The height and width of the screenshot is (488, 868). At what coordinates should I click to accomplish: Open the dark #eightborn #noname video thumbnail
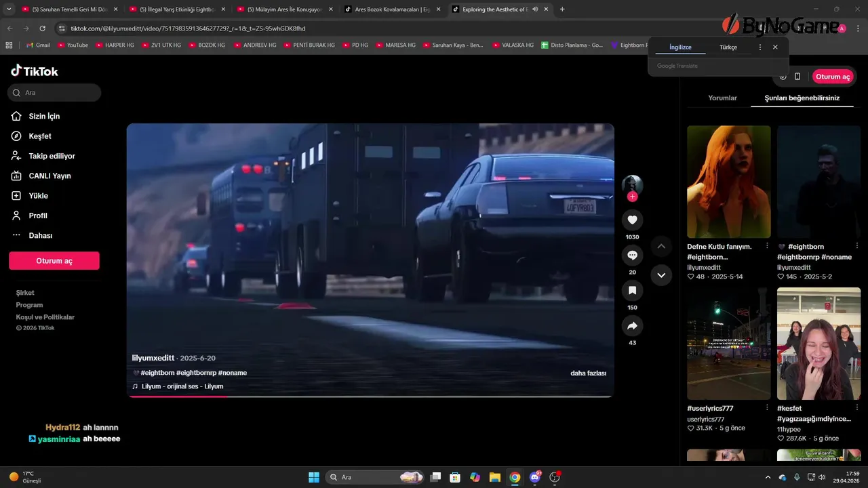pos(818,181)
